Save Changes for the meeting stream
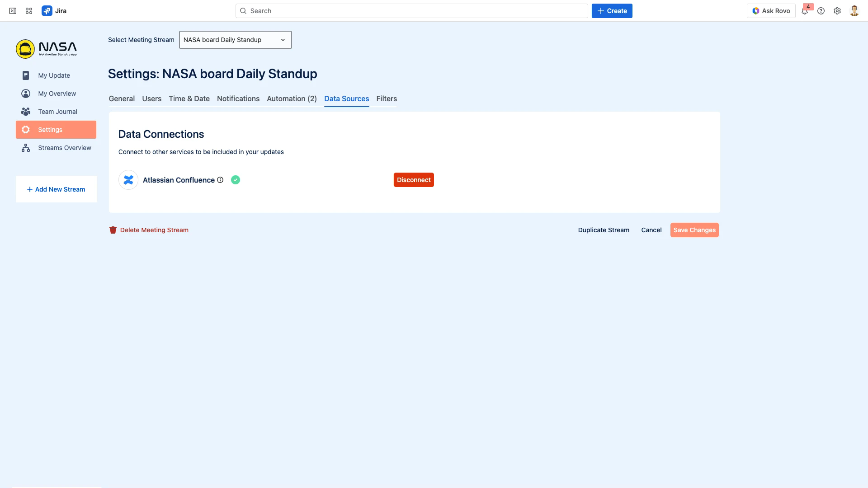The image size is (868, 488). (694, 230)
